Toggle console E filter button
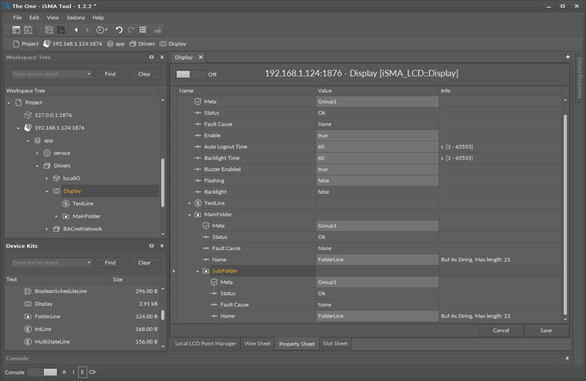Viewport: 586px width, 381px height. 82,372
